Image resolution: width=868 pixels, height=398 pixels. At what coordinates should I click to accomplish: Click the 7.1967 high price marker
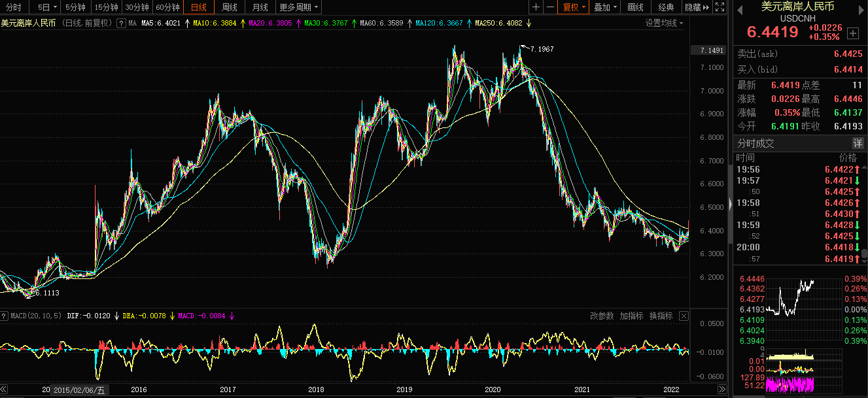[542, 50]
